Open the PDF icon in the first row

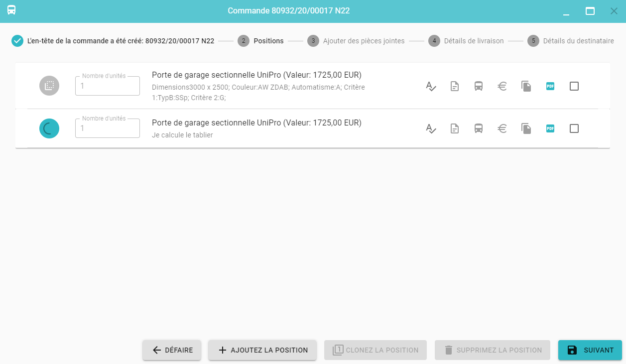coord(550,86)
